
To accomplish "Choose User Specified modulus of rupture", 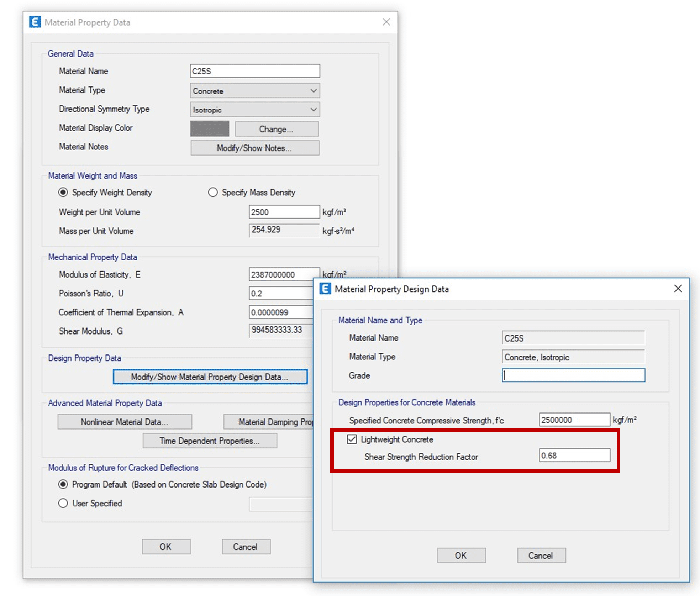I will [63, 503].
